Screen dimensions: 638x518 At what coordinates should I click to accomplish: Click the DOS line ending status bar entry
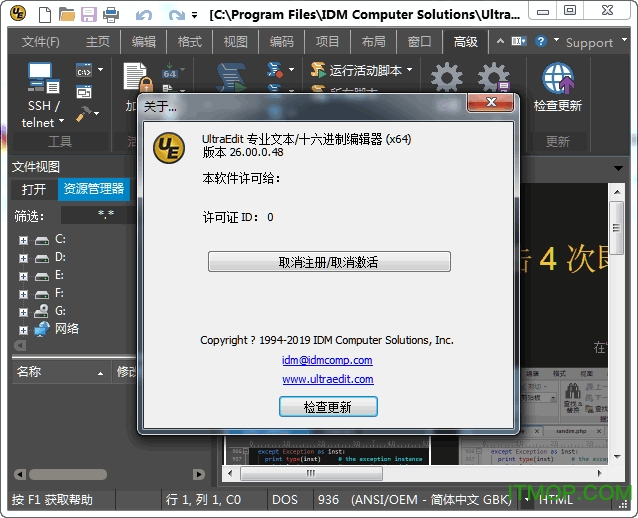285,500
